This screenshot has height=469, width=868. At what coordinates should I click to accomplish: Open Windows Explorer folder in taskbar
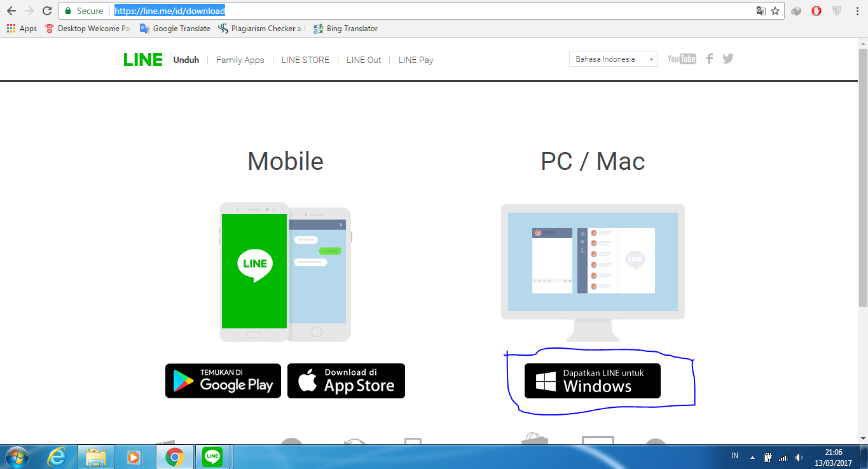tap(96, 457)
